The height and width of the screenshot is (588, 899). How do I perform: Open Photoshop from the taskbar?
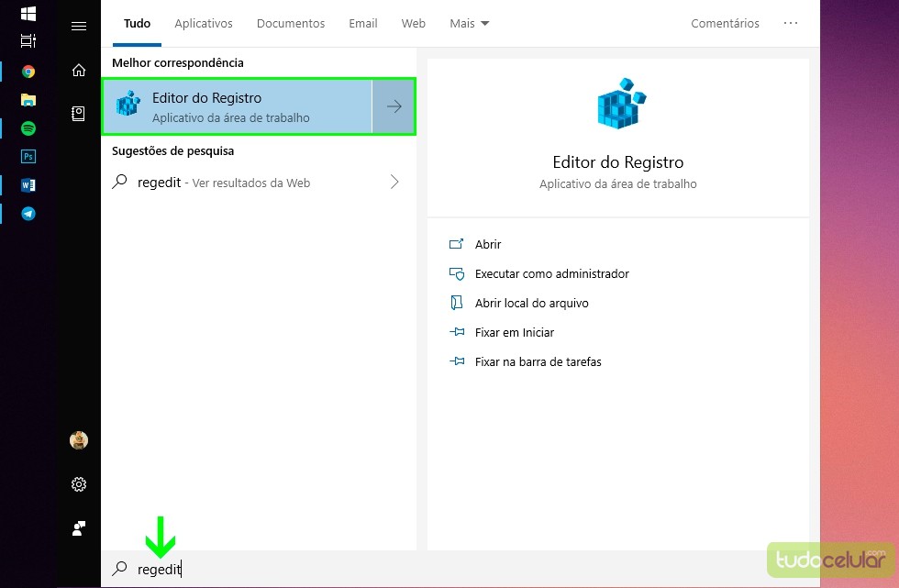(28, 157)
